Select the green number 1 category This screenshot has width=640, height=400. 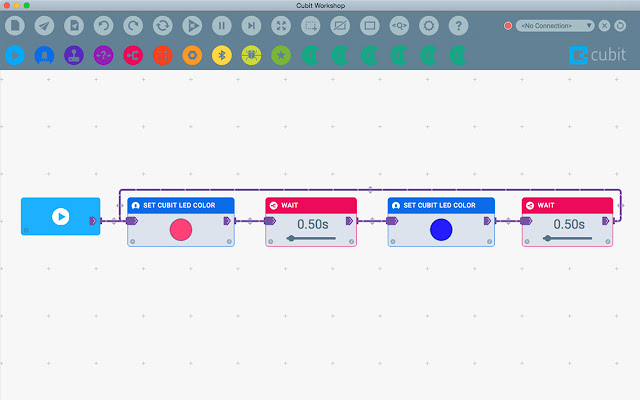tap(311, 55)
